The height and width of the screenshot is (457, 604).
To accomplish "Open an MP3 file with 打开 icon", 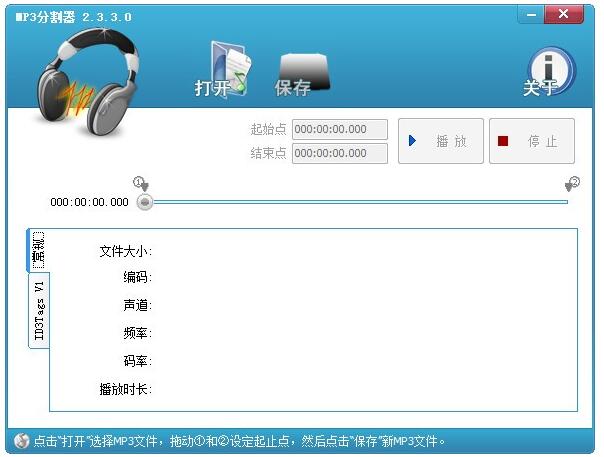I will click(x=223, y=69).
